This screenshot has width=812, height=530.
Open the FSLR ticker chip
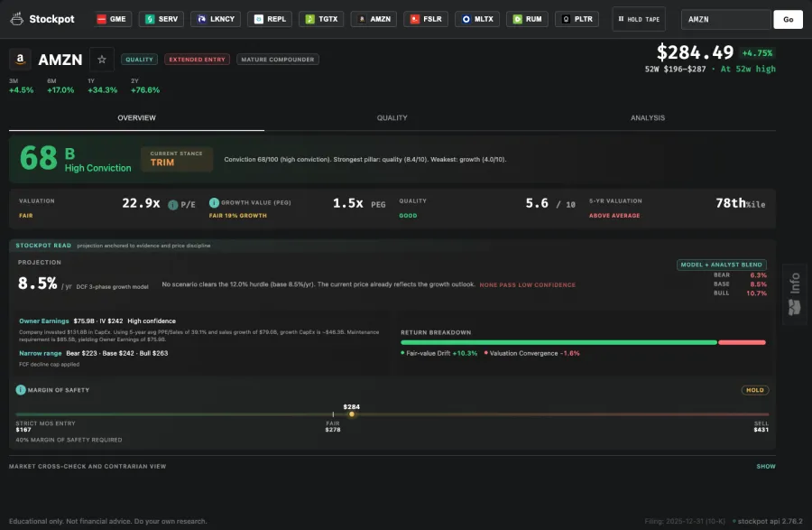pos(426,19)
